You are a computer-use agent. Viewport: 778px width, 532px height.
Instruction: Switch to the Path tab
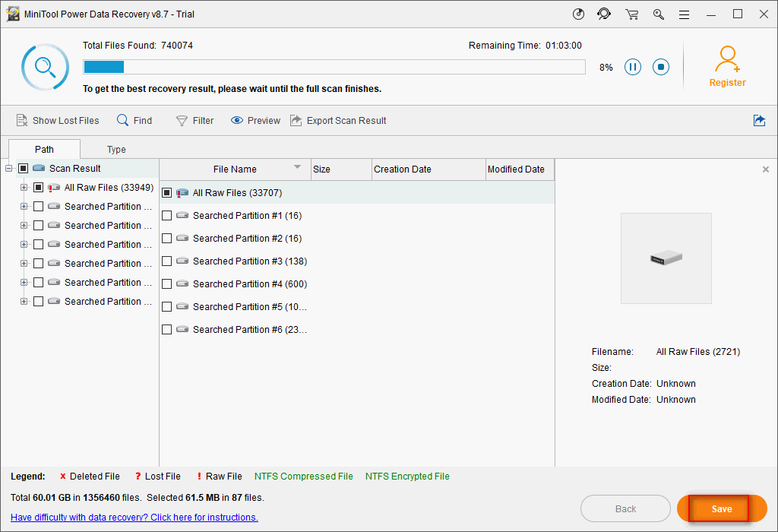tap(44, 150)
